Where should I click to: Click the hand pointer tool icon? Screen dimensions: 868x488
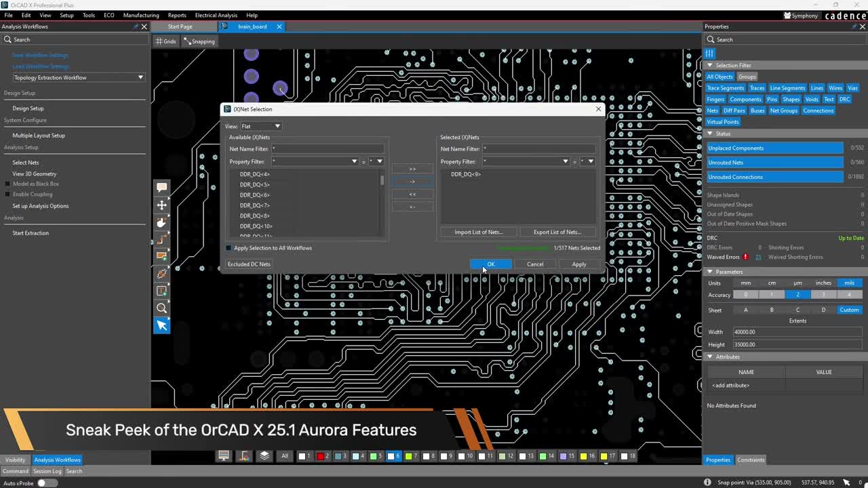pyautogui.click(x=162, y=222)
